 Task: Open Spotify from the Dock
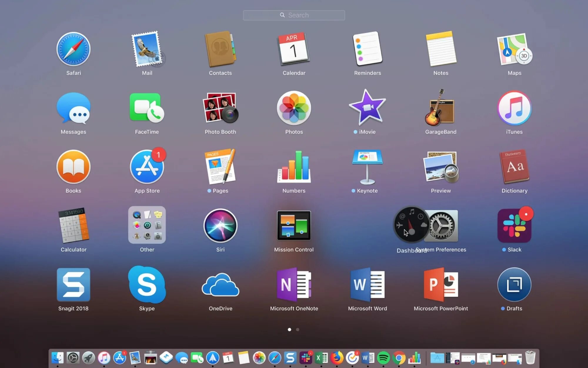383,358
